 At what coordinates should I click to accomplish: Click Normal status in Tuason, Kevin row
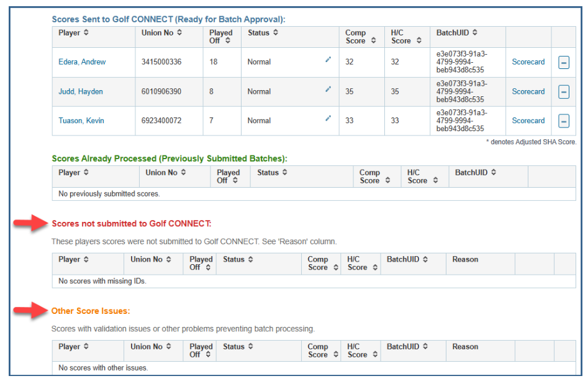259,121
